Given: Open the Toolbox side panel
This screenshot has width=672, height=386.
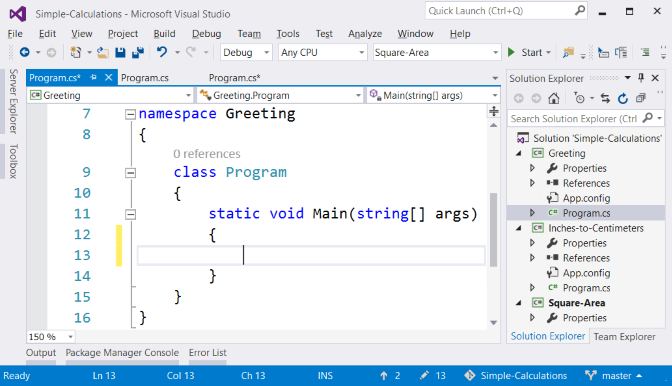Looking at the screenshot, I should coord(13,162).
